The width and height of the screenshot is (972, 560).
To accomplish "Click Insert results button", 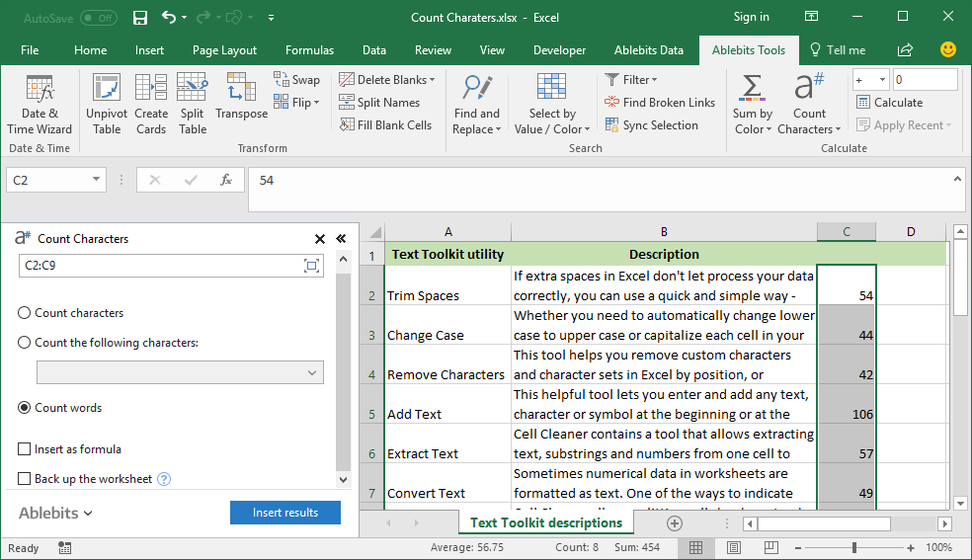I will point(285,513).
